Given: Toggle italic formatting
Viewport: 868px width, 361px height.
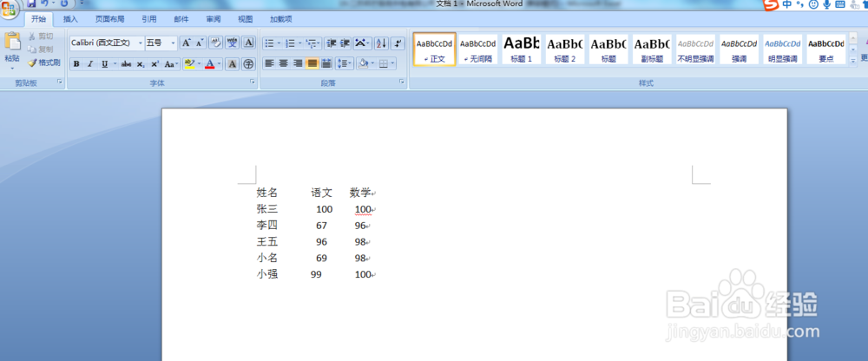Looking at the screenshot, I should pyautogui.click(x=89, y=64).
